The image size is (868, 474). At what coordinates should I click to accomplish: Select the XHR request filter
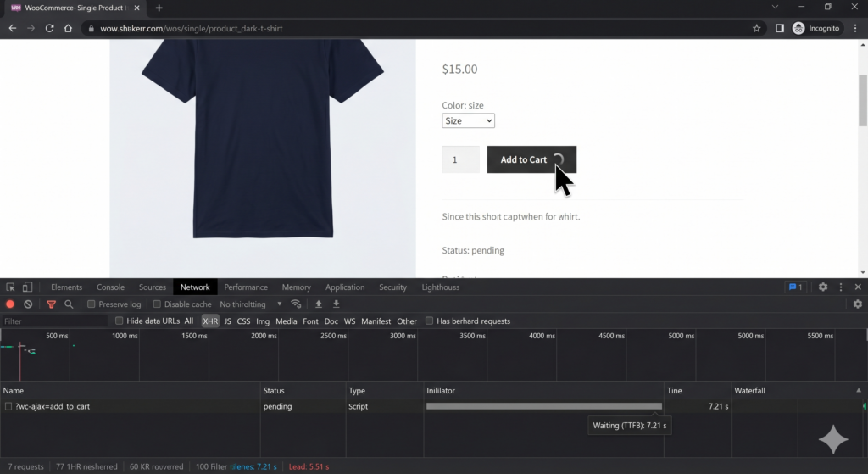pyautogui.click(x=210, y=321)
